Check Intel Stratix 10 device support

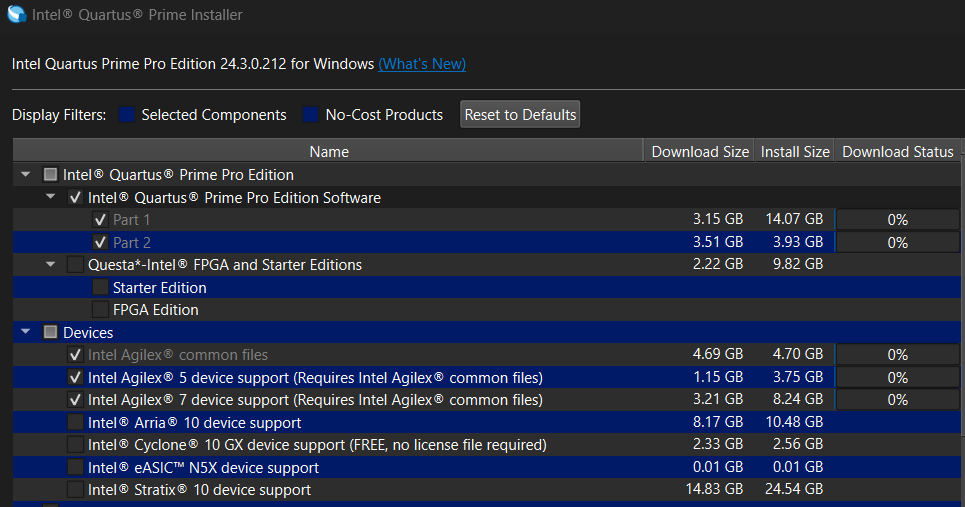point(75,490)
